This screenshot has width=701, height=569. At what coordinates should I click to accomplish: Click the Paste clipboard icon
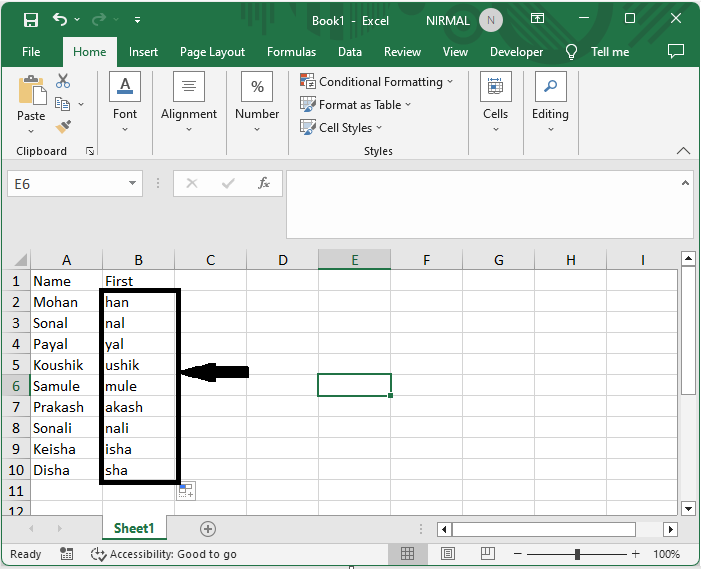tap(32, 91)
